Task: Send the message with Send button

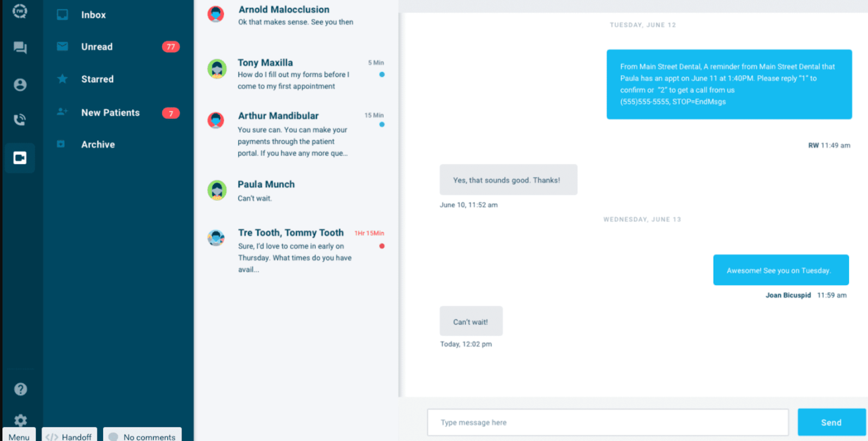Action: click(831, 422)
